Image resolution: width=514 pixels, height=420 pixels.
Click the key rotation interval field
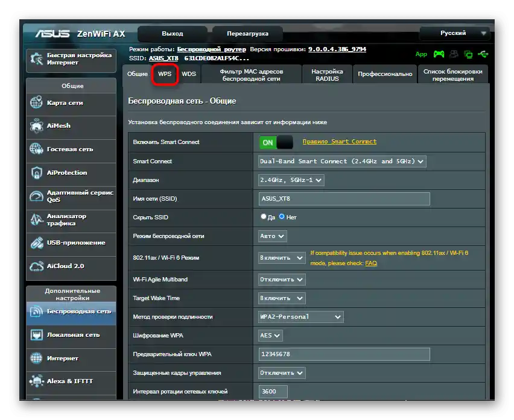coord(273,392)
